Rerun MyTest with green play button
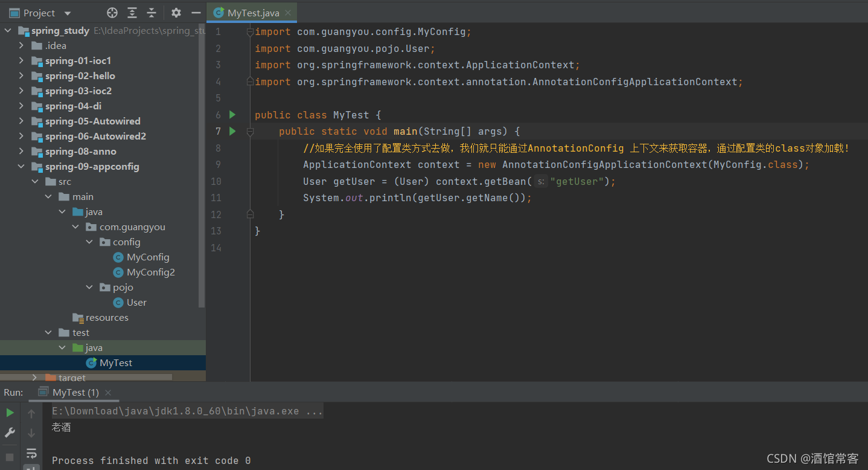The width and height of the screenshot is (868, 470). tap(10, 413)
